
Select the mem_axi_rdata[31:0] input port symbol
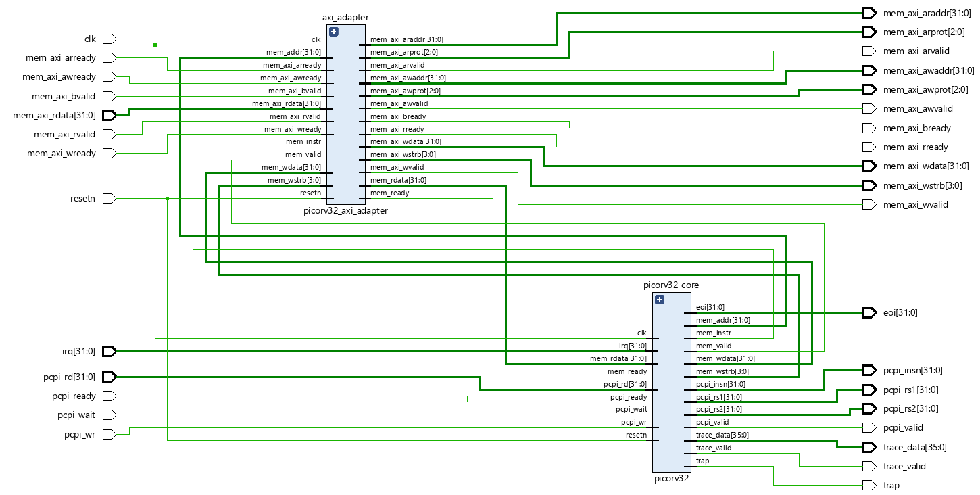point(109,115)
